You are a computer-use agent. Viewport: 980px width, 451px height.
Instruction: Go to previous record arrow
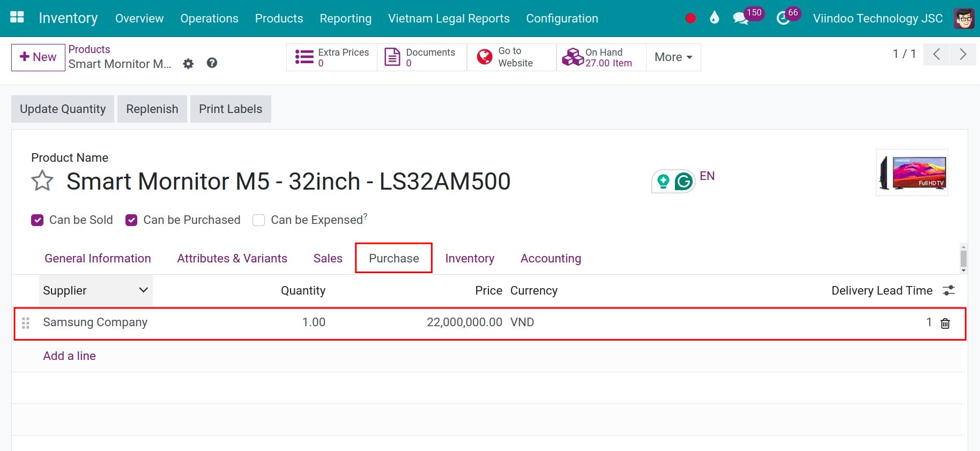pyautogui.click(x=937, y=54)
